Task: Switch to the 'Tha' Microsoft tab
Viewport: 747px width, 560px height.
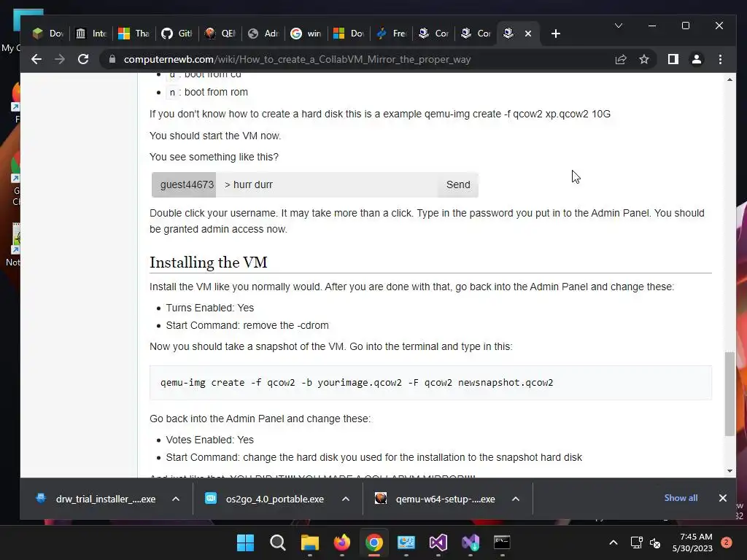Action: [134, 34]
